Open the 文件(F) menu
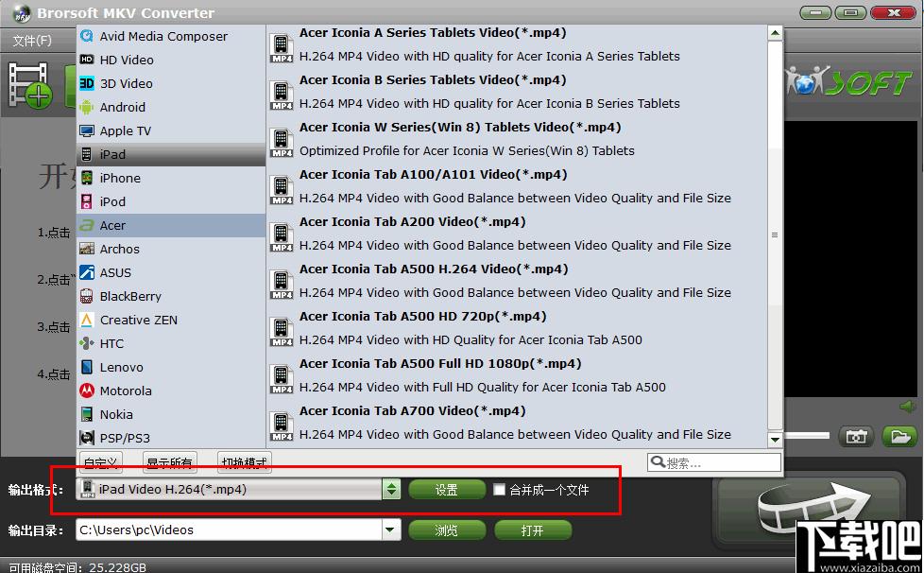The width and height of the screenshot is (924, 573). 32,41
